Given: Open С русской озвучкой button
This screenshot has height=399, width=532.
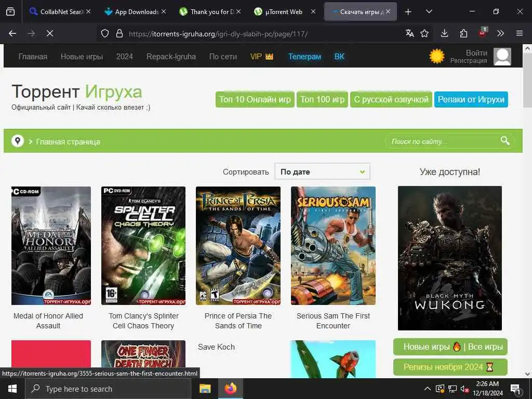Looking at the screenshot, I should [x=391, y=99].
